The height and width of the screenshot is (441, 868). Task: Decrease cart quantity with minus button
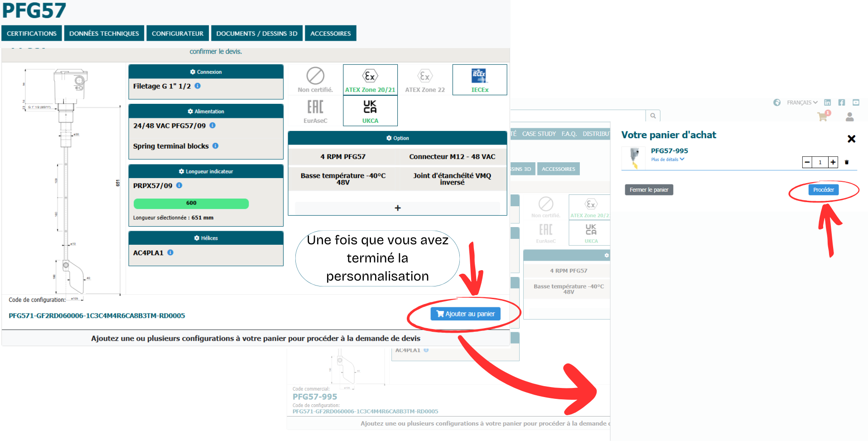pyautogui.click(x=807, y=162)
